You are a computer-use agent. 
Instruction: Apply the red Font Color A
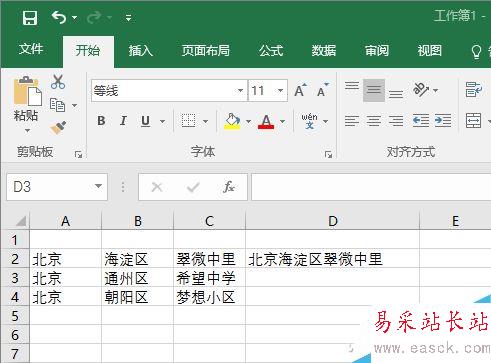point(266,121)
